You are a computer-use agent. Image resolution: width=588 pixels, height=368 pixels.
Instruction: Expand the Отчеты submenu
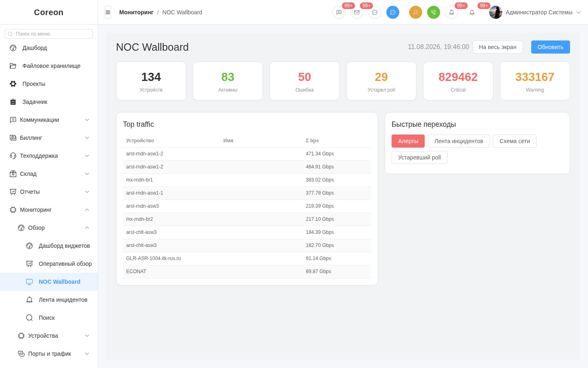coord(49,192)
